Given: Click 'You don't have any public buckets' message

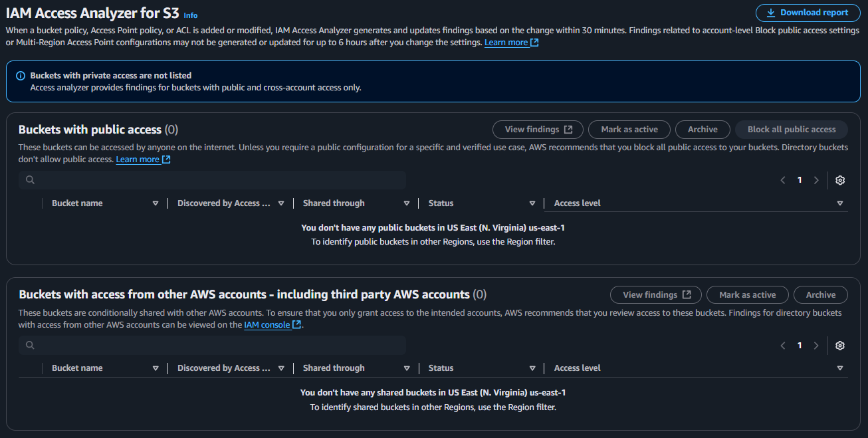Looking at the screenshot, I should pyautogui.click(x=433, y=228).
